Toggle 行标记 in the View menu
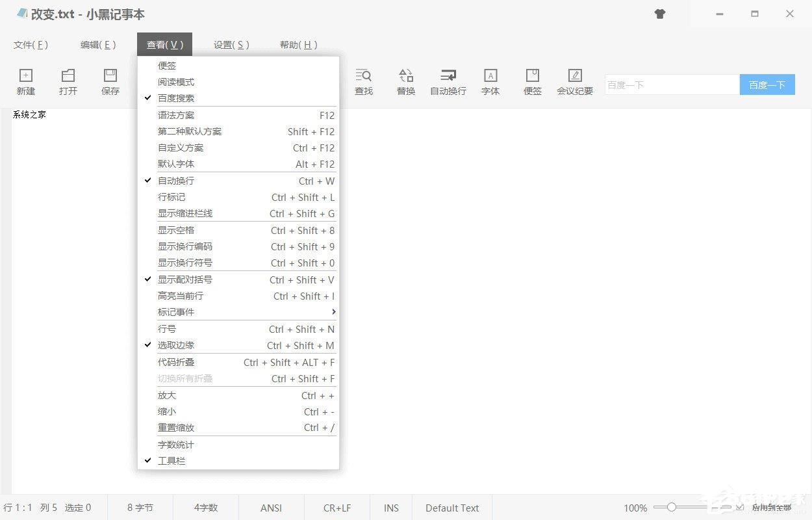This screenshot has height=520, width=812. 238,197
